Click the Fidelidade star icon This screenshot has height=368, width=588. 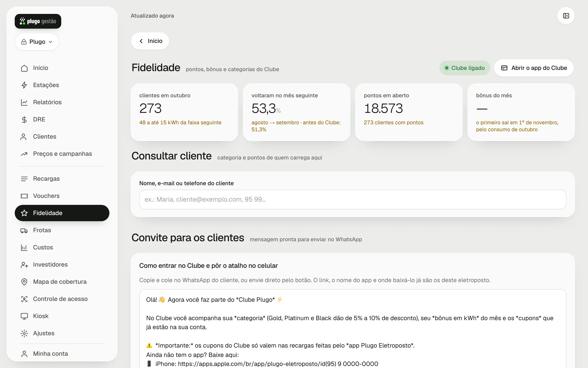pos(24,213)
